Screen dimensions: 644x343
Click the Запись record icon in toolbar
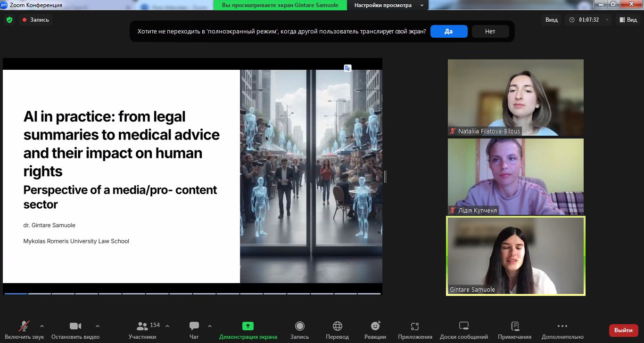click(x=299, y=326)
